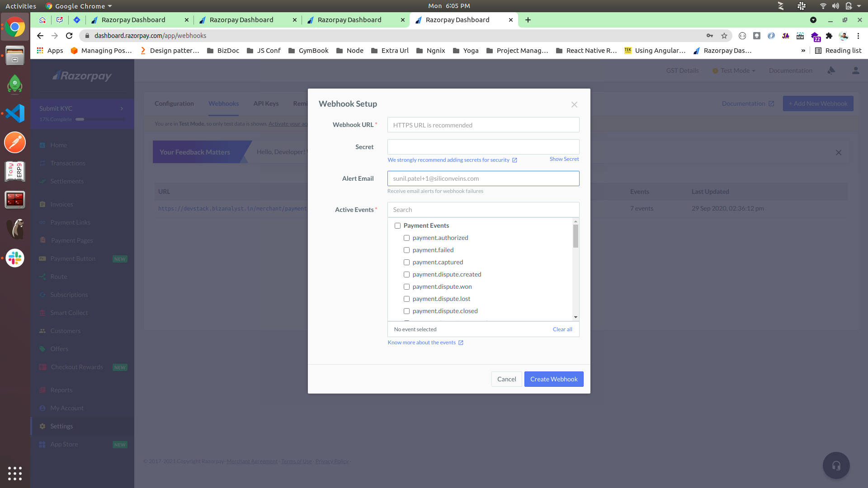Click Add New Webhook button

(x=818, y=103)
